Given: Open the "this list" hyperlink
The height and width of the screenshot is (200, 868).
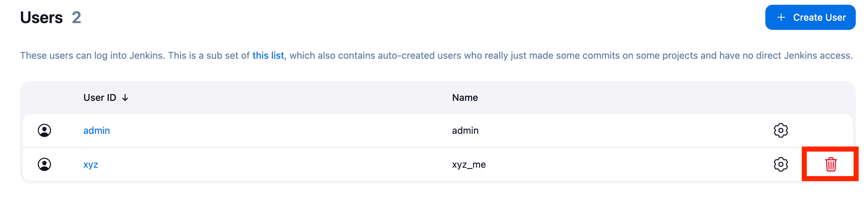Looking at the screenshot, I should [x=268, y=55].
